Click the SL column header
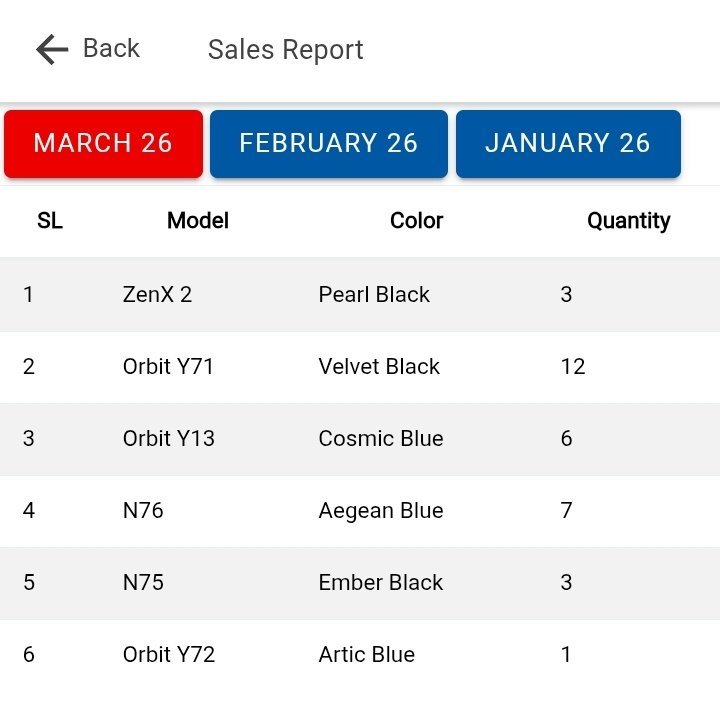This screenshot has width=720, height=706. pyautogui.click(x=49, y=221)
